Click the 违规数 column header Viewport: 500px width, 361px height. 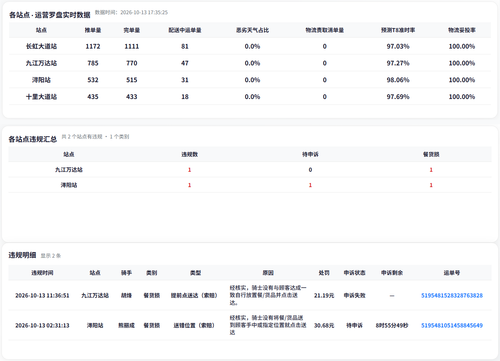pos(189,154)
